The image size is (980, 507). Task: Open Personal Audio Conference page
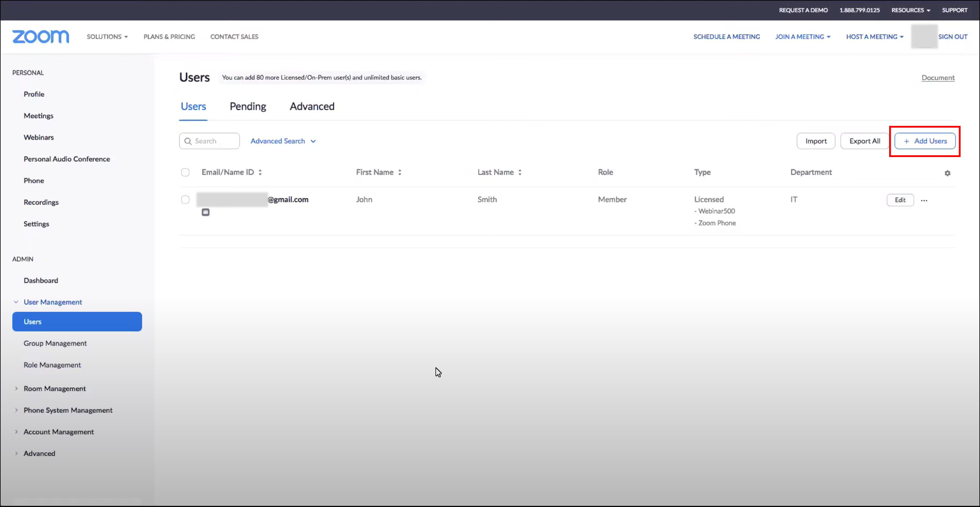pos(66,159)
